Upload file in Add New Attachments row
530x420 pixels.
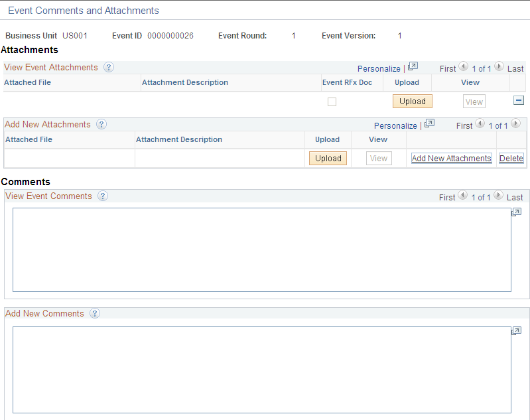[328, 159]
